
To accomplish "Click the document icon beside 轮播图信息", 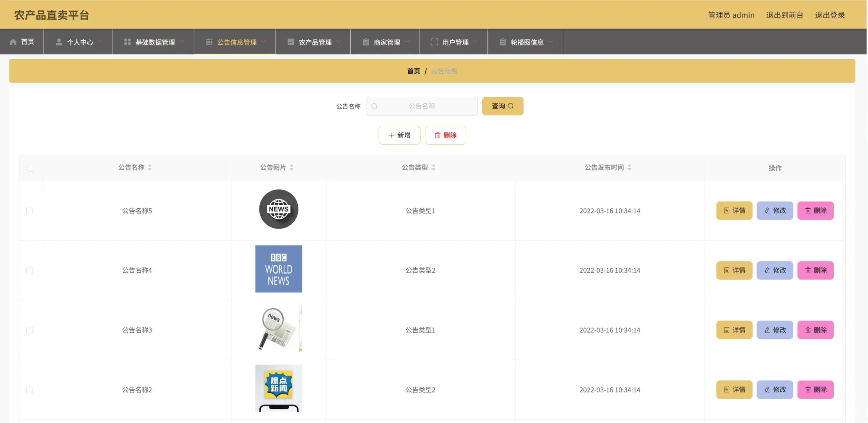I will (x=503, y=42).
